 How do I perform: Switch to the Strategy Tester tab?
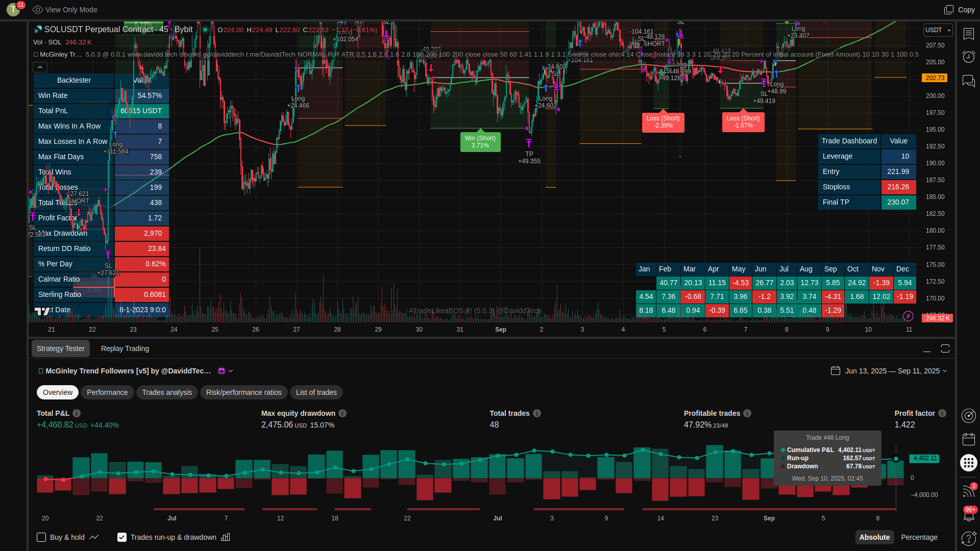[x=61, y=348]
